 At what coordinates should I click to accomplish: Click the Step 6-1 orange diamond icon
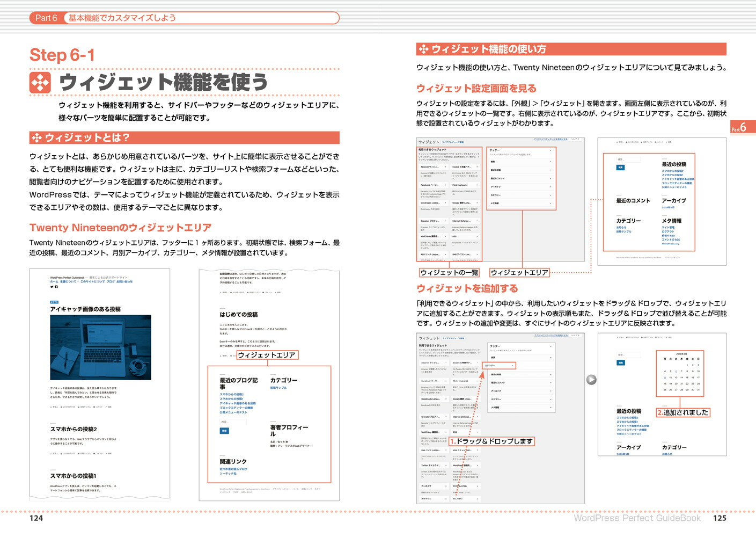pos(40,83)
